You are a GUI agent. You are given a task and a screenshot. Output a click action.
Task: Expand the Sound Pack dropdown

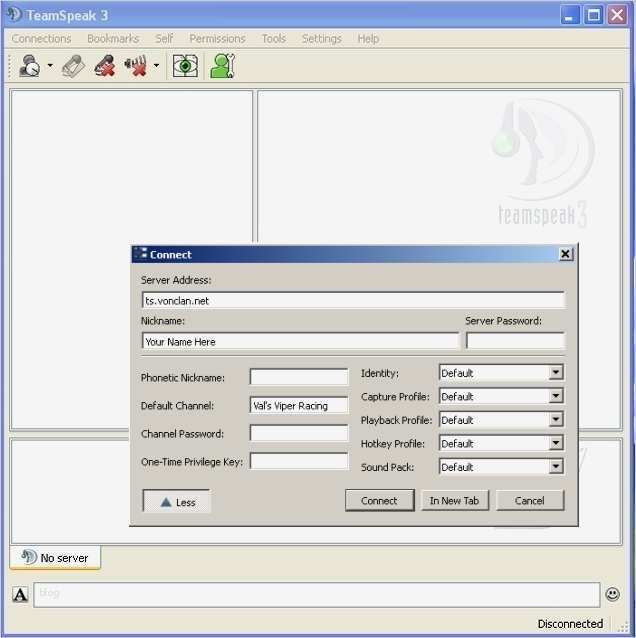555,467
